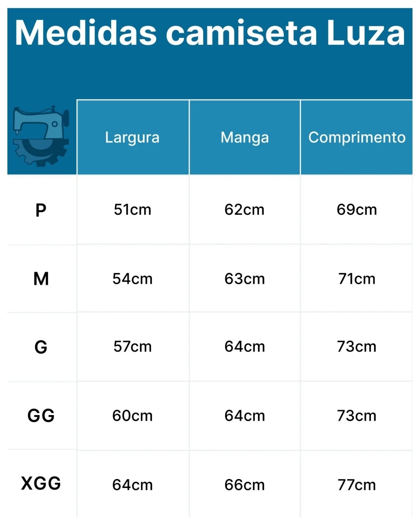Image resolution: width=420 pixels, height=525 pixels.
Task: Click the P size row label
Action: pyautogui.click(x=41, y=210)
